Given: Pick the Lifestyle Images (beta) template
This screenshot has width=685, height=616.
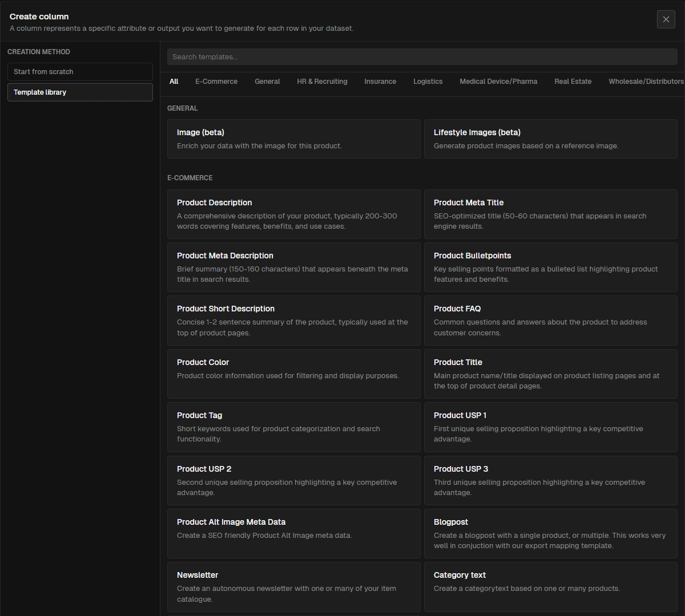Looking at the screenshot, I should 550,139.
